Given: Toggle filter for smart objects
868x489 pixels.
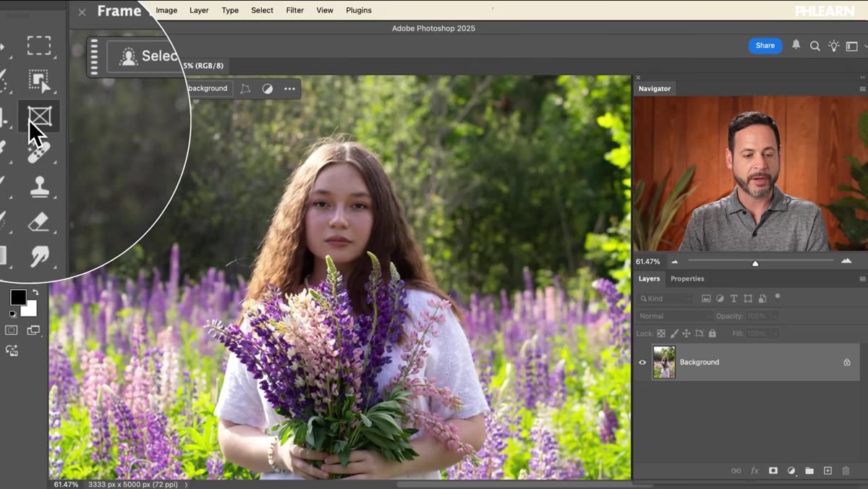Looking at the screenshot, I should tap(762, 298).
